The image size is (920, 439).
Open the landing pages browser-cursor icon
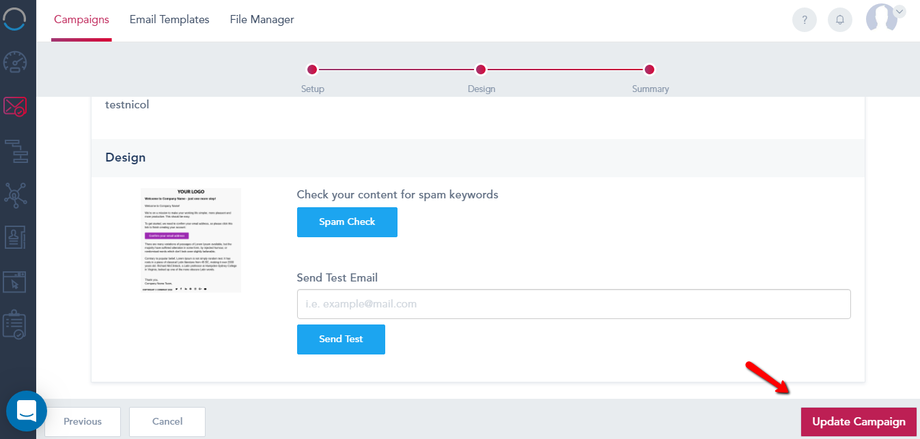[x=15, y=281]
